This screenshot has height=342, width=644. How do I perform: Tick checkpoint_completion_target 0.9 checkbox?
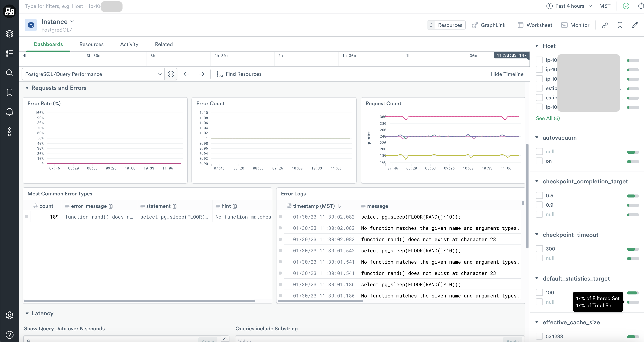coord(539,205)
